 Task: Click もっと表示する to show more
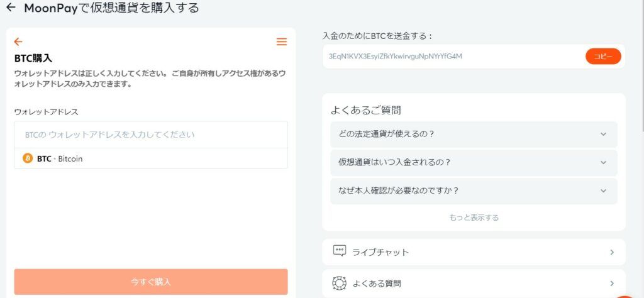point(474,218)
